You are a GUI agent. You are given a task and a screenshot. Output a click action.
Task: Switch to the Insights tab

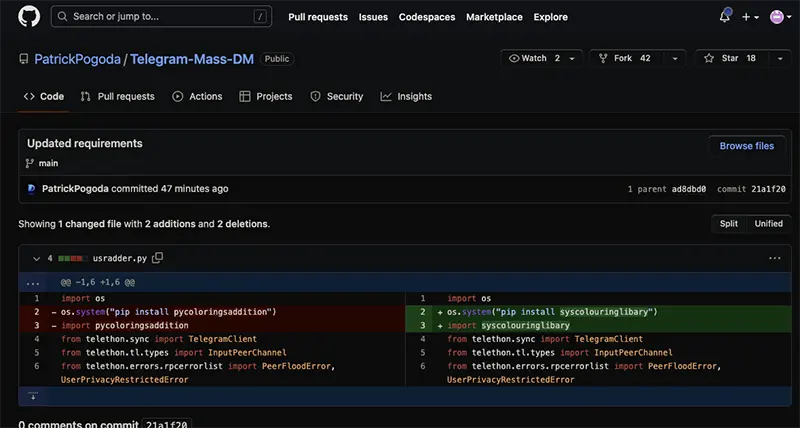pos(406,96)
